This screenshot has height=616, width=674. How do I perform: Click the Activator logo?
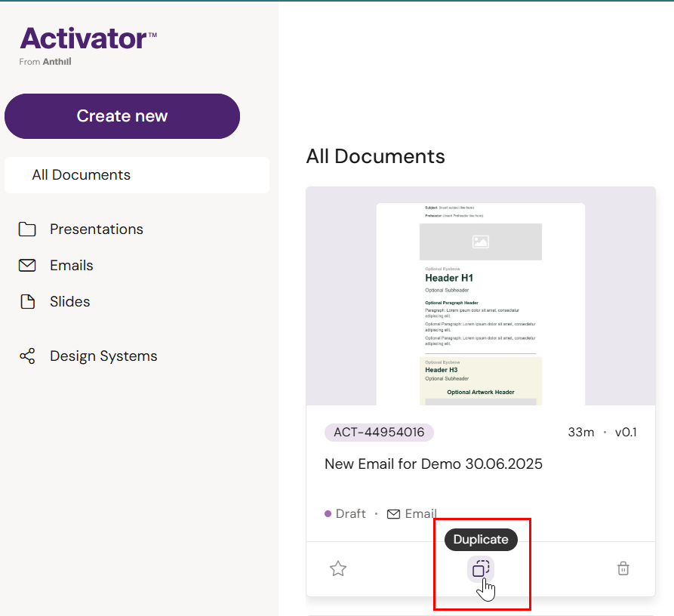(88, 38)
